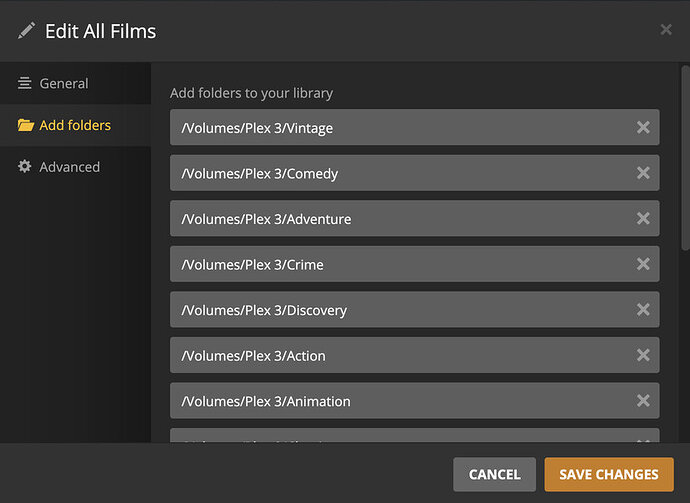Image resolution: width=690 pixels, height=503 pixels.
Task: Click the Save Changes button
Action: (609, 474)
